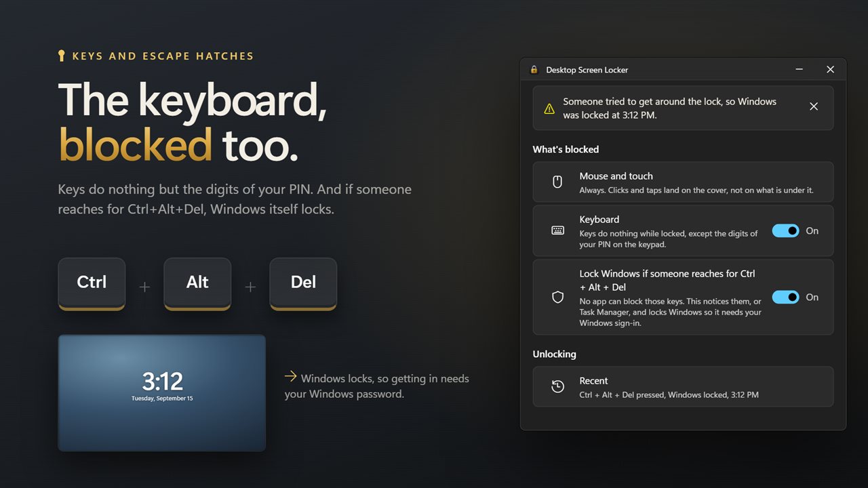This screenshot has width=868, height=488.
Task: Click the "What's blocked" section heading
Action: coord(566,149)
